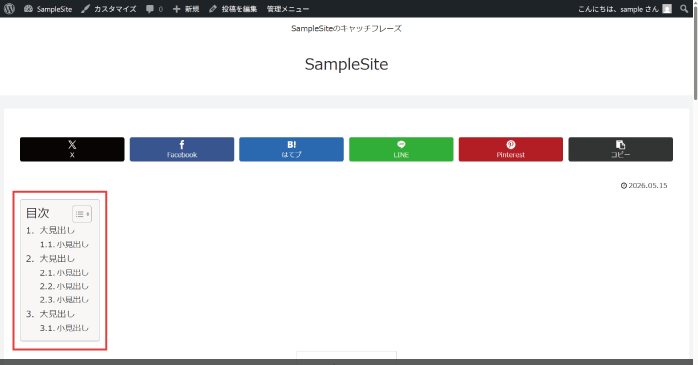This screenshot has width=698, height=365.
Task: Open the 管理メニュー admin menu
Action: 288,9
